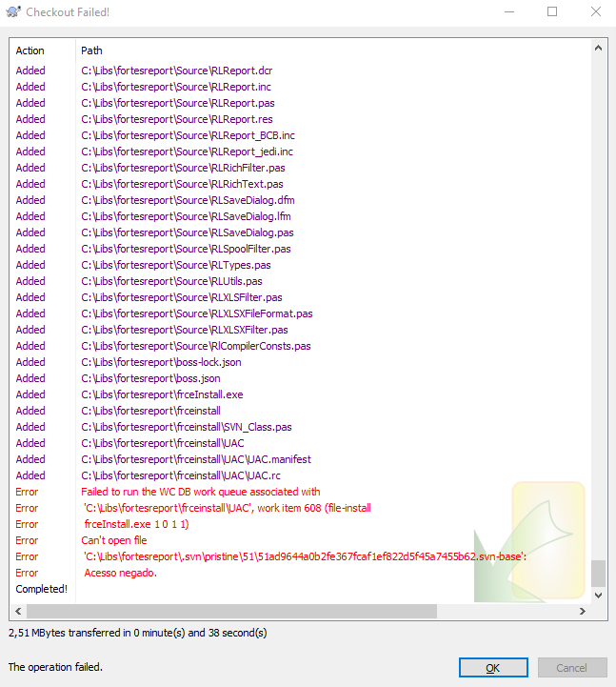Click the horizontal scrollbar right arrow

pyautogui.click(x=583, y=611)
